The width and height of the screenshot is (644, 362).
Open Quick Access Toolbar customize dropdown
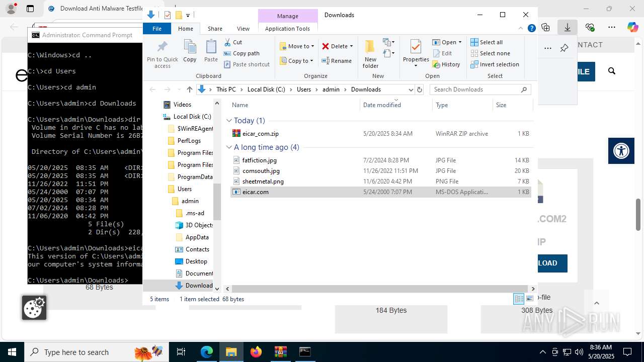(x=188, y=15)
